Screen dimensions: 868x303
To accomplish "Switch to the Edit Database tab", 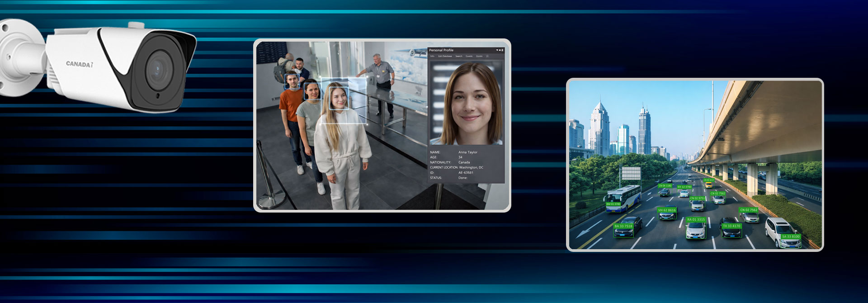I will click(x=445, y=56).
